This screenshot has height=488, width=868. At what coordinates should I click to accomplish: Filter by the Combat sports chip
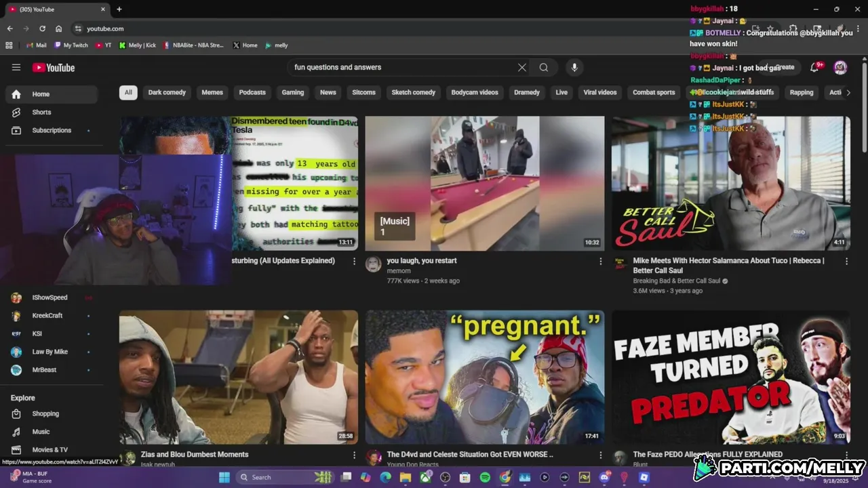click(x=654, y=92)
